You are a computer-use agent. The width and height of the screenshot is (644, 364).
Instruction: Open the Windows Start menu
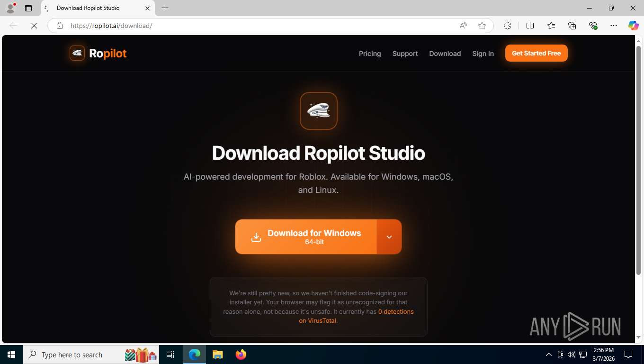click(11, 355)
